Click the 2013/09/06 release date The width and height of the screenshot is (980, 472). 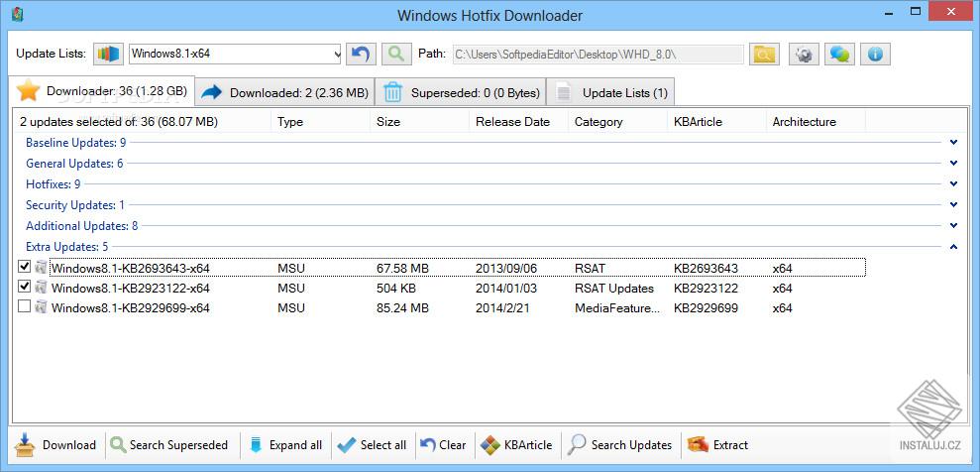point(506,268)
